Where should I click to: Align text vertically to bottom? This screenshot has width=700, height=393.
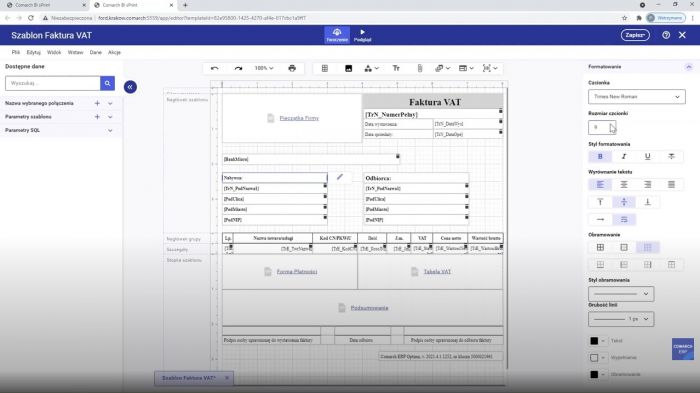pyautogui.click(x=648, y=202)
